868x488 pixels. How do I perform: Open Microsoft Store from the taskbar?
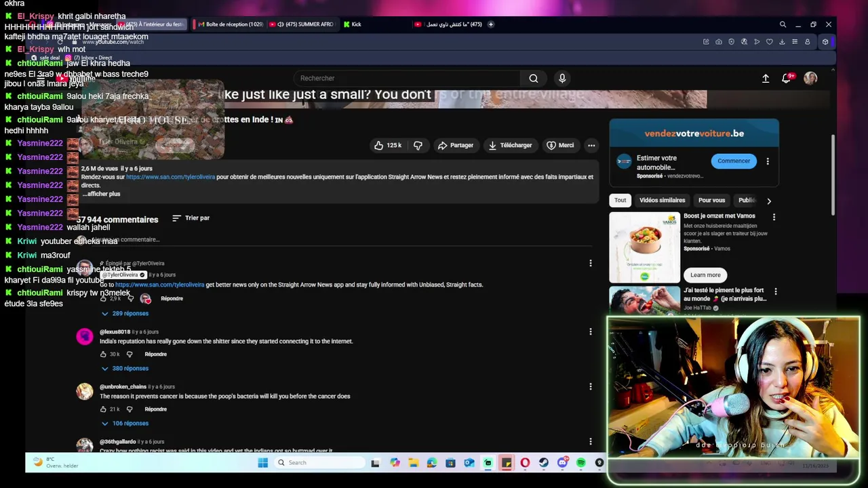(x=450, y=463)
